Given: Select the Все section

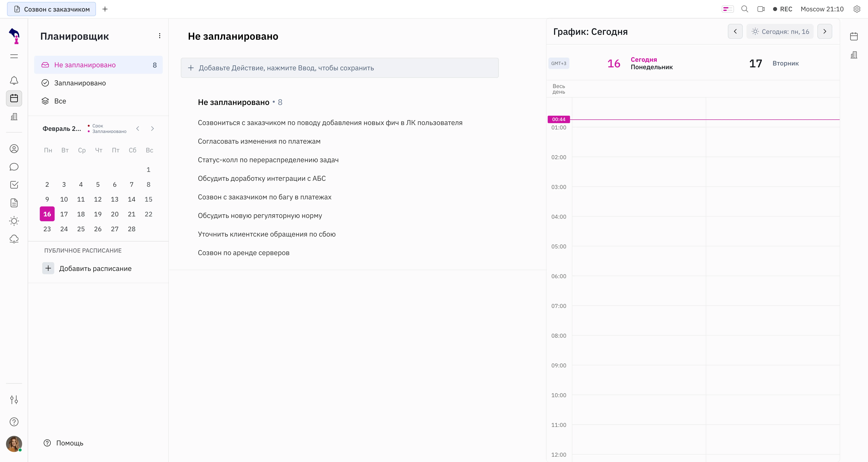Looking at the screenshot, I should coord(98,101).
